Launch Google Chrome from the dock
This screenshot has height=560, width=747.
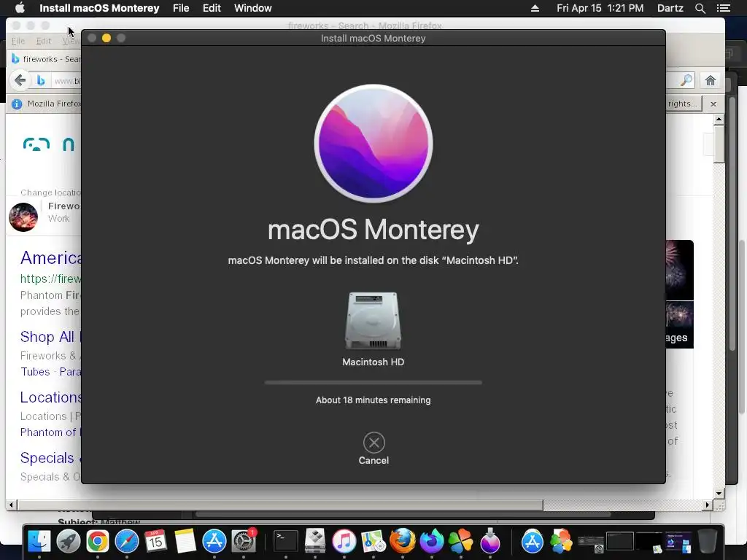coord(98,542)
